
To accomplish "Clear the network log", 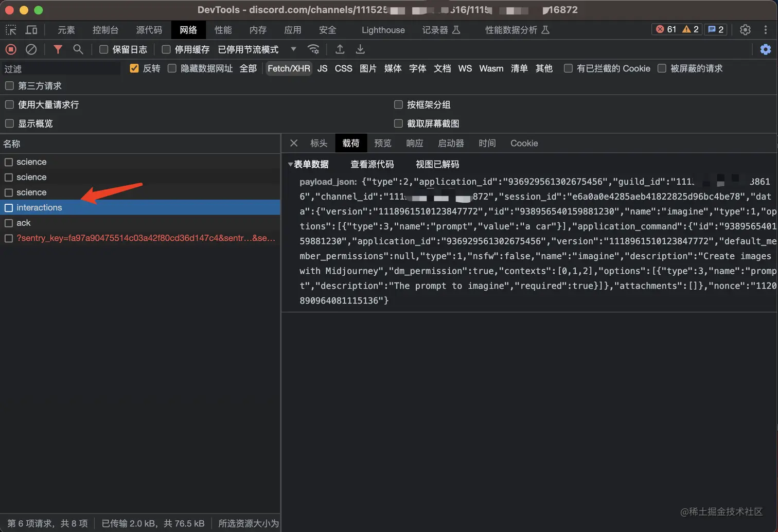I will [31, 49].
